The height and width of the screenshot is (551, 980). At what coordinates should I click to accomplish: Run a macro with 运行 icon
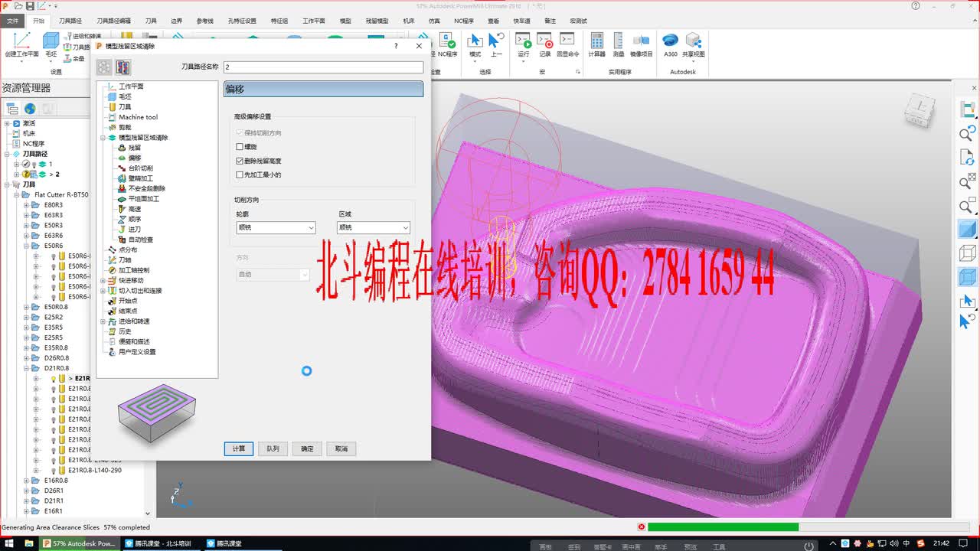524,44
